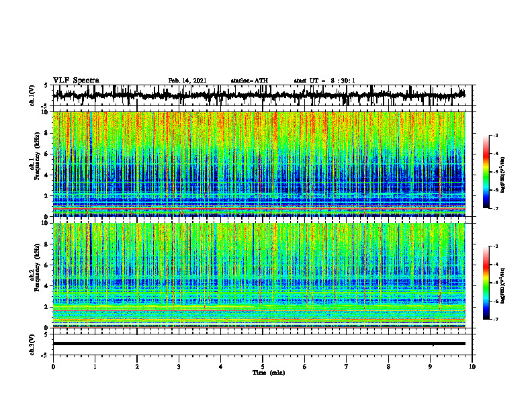Screen dimensions: 532x411
Task: Click the time axis tick label "8"
Action: [388, 367]
